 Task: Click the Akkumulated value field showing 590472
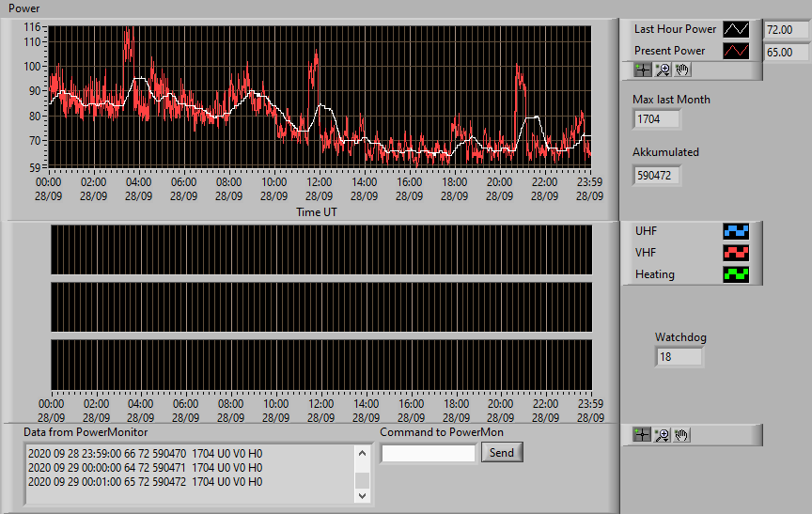(656, 176)
